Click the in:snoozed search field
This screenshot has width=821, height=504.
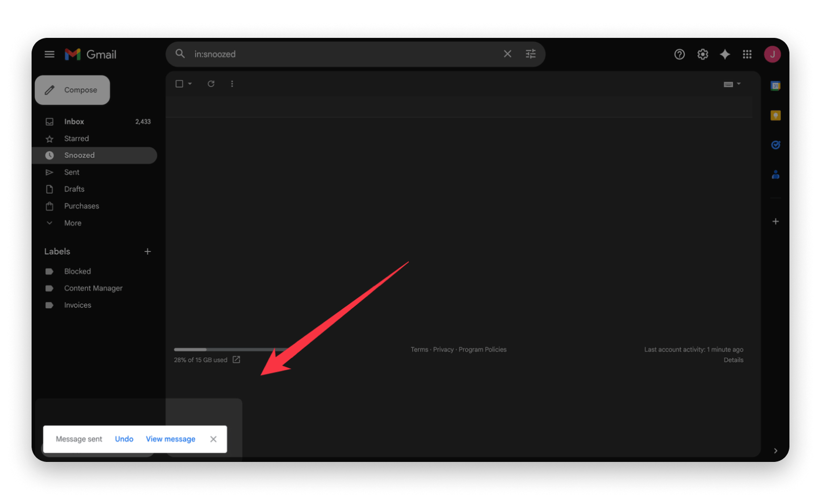pyautogui.click(x=342, y=54)
